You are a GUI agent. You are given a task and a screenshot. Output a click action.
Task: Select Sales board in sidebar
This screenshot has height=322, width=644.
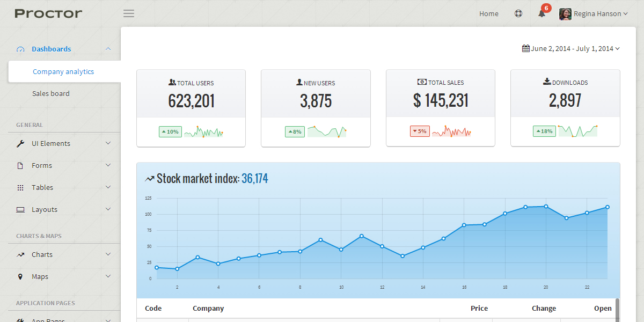click(51, 93)
